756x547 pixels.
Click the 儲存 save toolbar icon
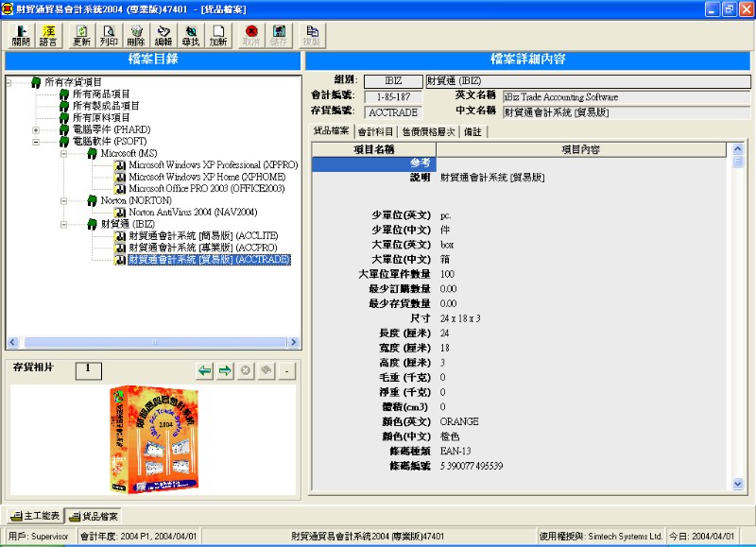[279, 36]
